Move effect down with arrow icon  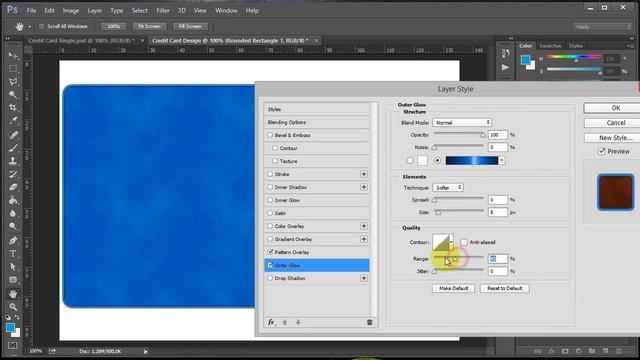click(x=298, y=322)
